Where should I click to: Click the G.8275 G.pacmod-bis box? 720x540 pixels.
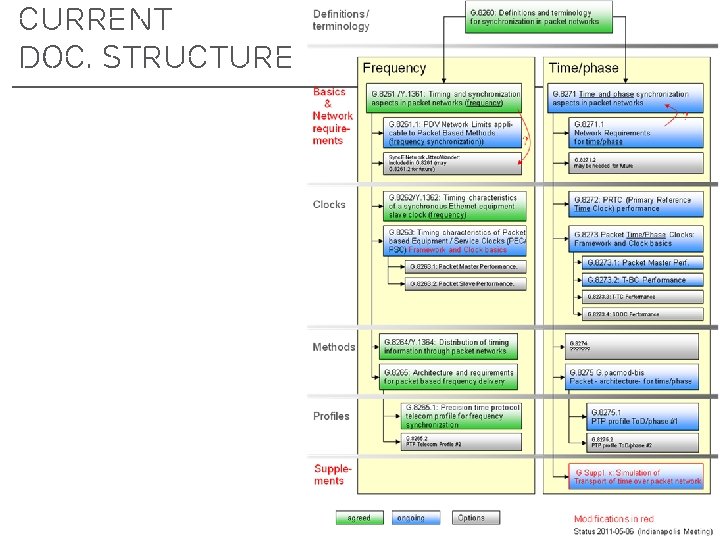coord(631,377)
